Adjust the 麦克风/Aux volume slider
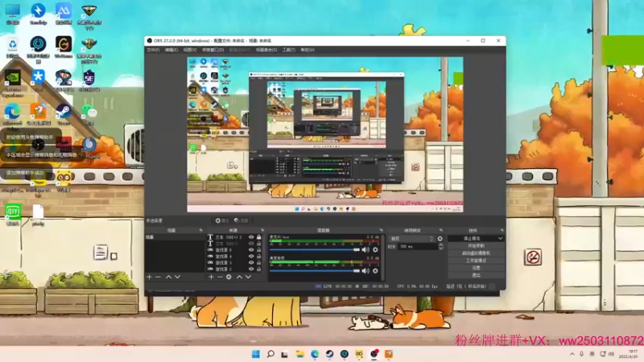 point(315,249)
